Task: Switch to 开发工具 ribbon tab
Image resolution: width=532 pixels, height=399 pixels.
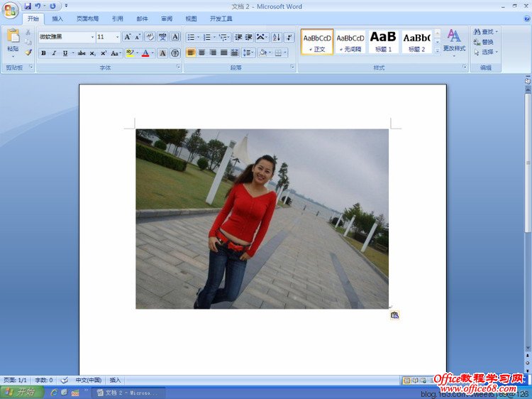Action: (x=221, y=18)
